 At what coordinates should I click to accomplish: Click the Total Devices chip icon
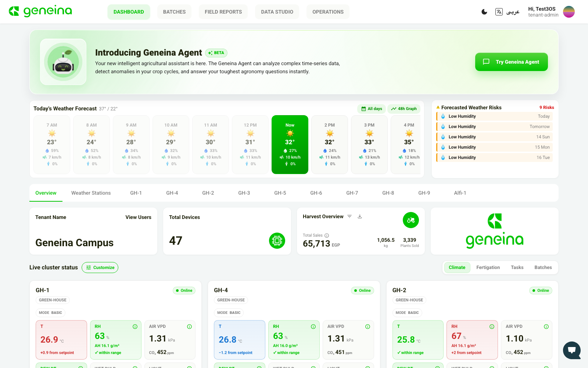(x=277, y=241)
